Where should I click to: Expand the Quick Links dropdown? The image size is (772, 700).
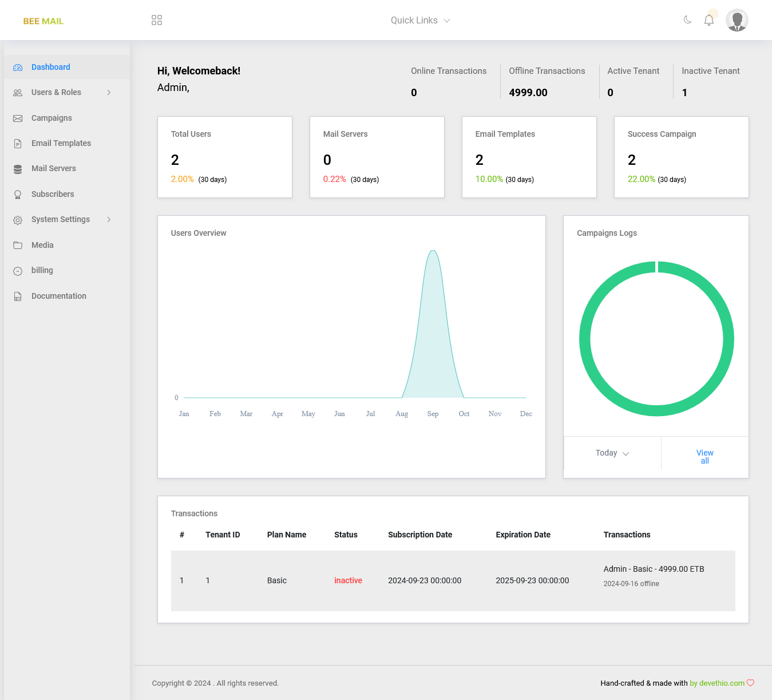coord(420,21)
